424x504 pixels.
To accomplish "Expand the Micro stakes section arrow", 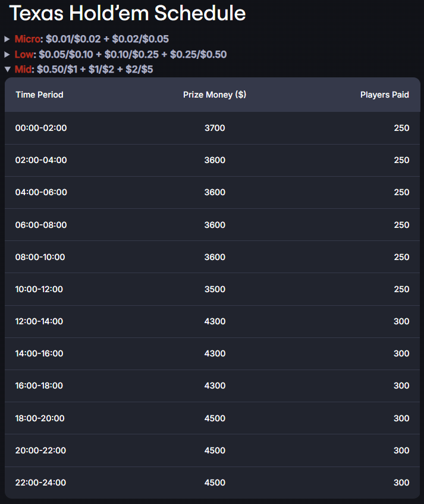I will pos(7,39).
